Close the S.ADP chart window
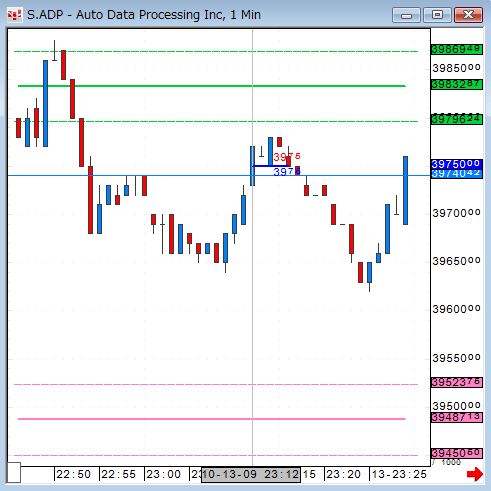 point(468,15)
